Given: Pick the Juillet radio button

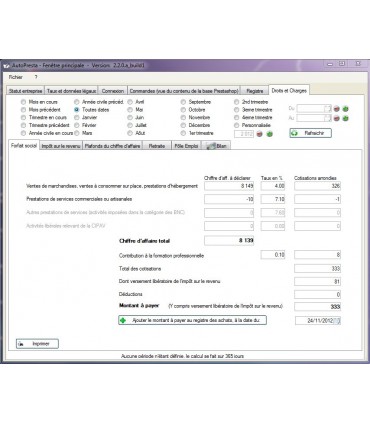Looking at the screenshot, I should coord(130,125).
